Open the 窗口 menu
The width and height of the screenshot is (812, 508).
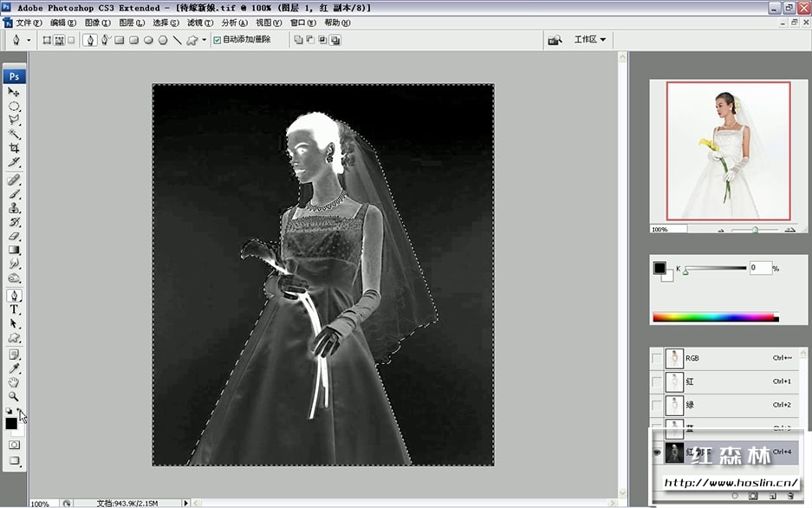pos(303,23)
